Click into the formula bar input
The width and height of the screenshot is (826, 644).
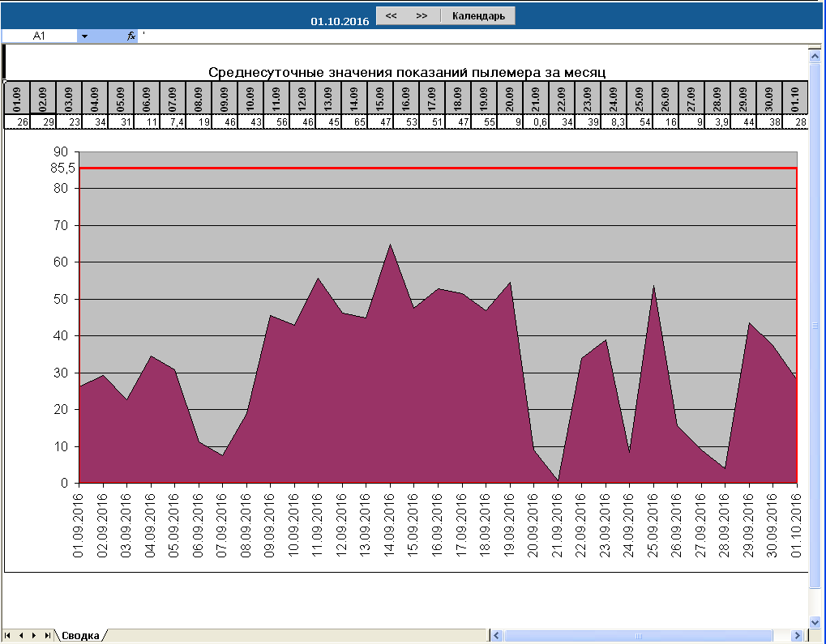click(x=470, y=36)
